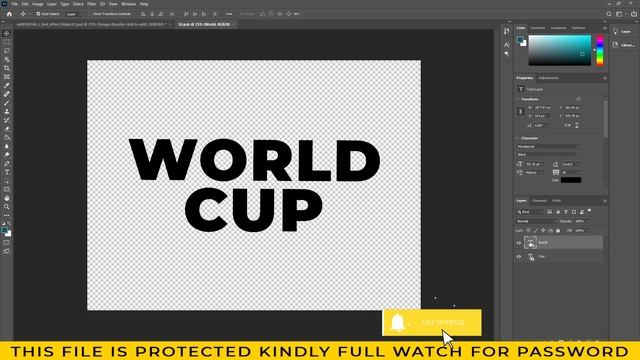Select the History Brush tool
Viewport: 640px width, 360px height.
pyautogui.click(x=7, y=120)
